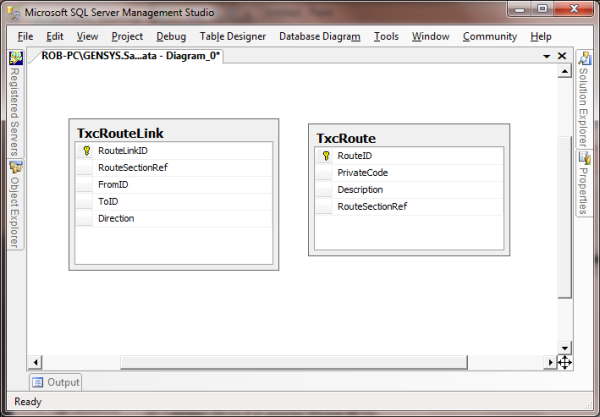600x417 pixels.
Task: Open the Debug menu
Action: pyautogui.click(x=171, y=36)
